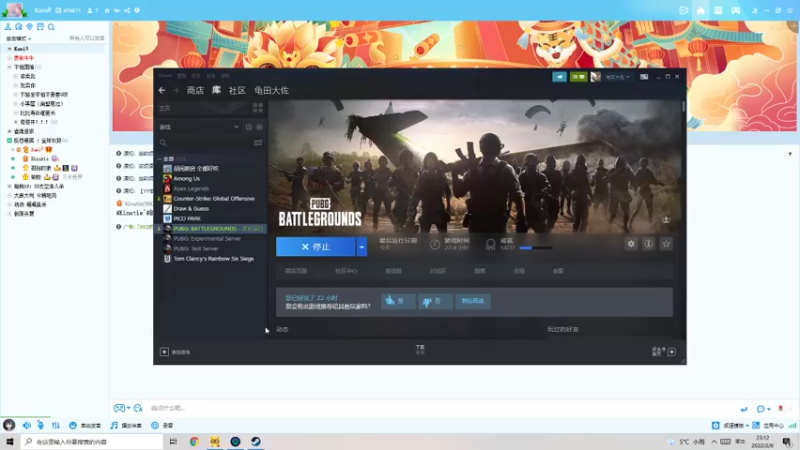Click add a game plus icon
This screenshot has width=800, height=450.
[164, 352]
